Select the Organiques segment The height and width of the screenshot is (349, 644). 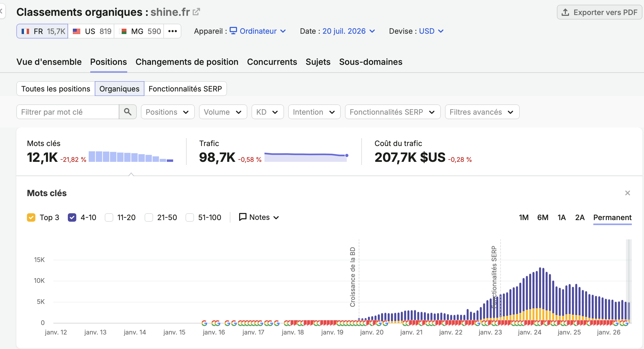(x=119, y=89)
